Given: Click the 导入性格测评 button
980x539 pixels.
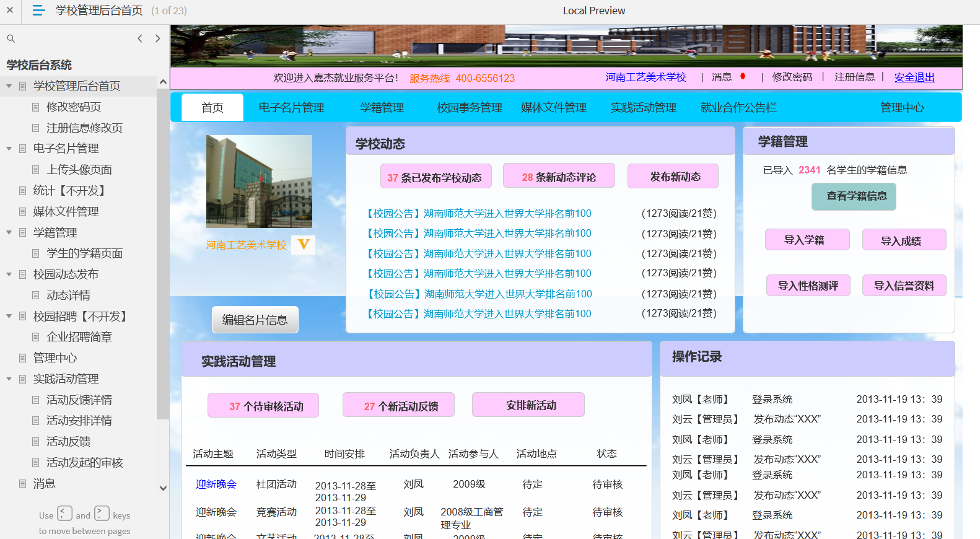Looking at the screenshot, I should click(x=808, y=286).
